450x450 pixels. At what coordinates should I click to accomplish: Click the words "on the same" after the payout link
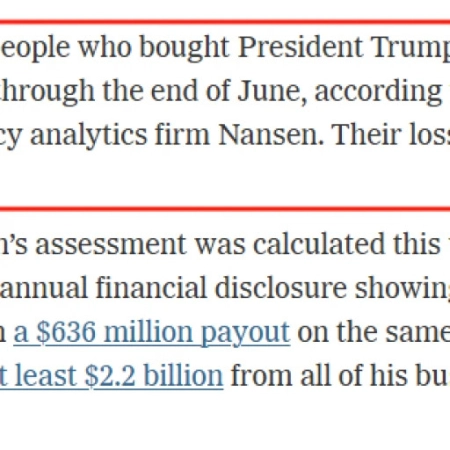374,332
